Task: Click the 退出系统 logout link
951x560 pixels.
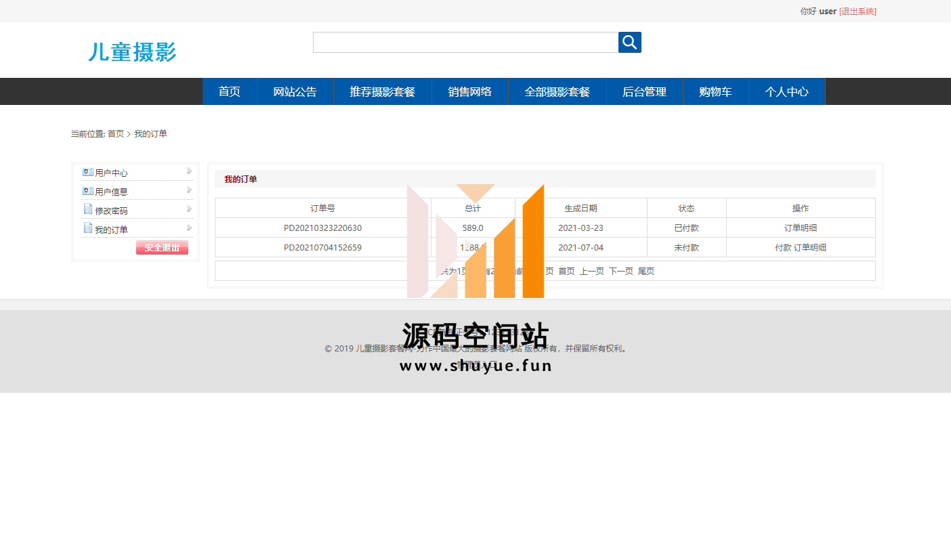Action: [x=858, y=12]
